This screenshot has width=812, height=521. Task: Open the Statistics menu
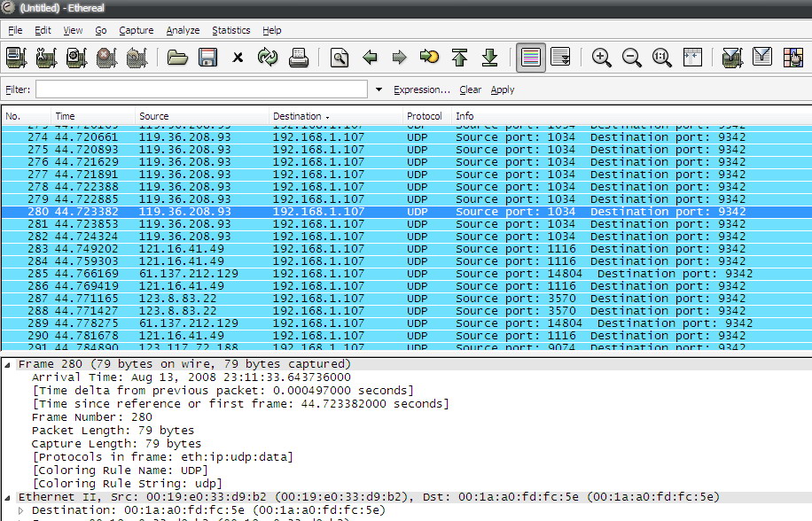(x=232, y=30)
